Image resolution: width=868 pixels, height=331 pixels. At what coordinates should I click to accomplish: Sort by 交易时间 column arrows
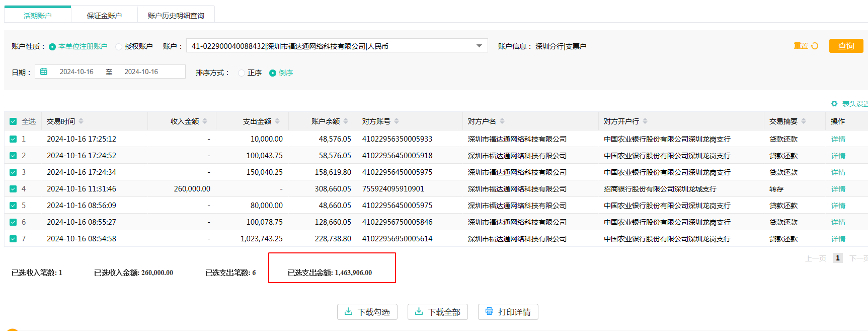click(81, 121)
